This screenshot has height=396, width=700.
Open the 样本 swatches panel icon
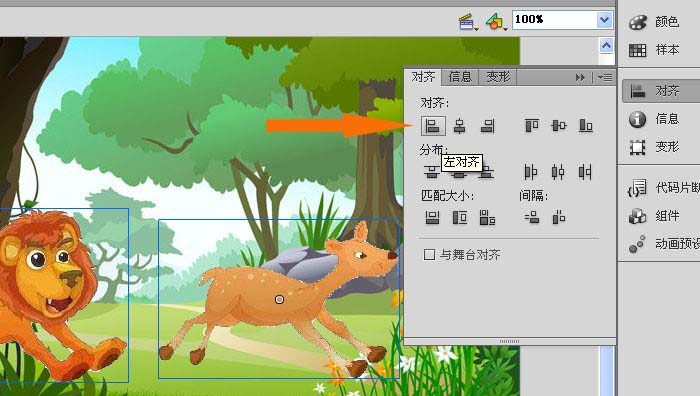pos(638,50)
